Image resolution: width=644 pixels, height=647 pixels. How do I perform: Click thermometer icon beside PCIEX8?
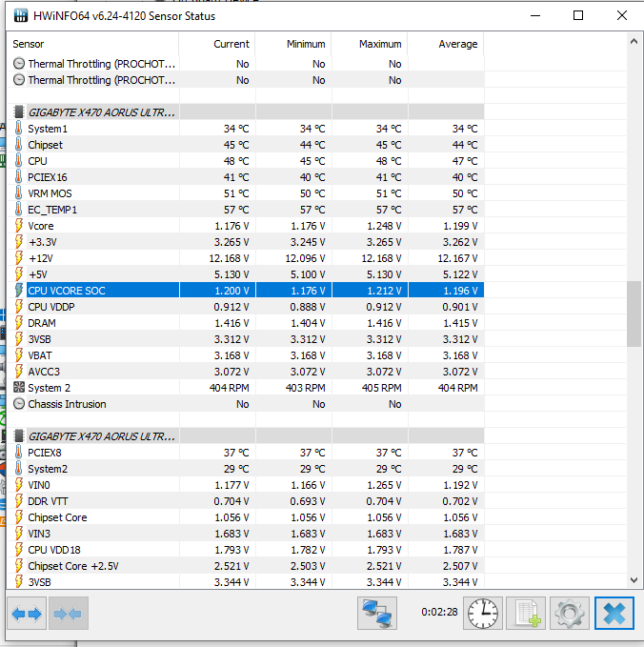pos(18,453)
